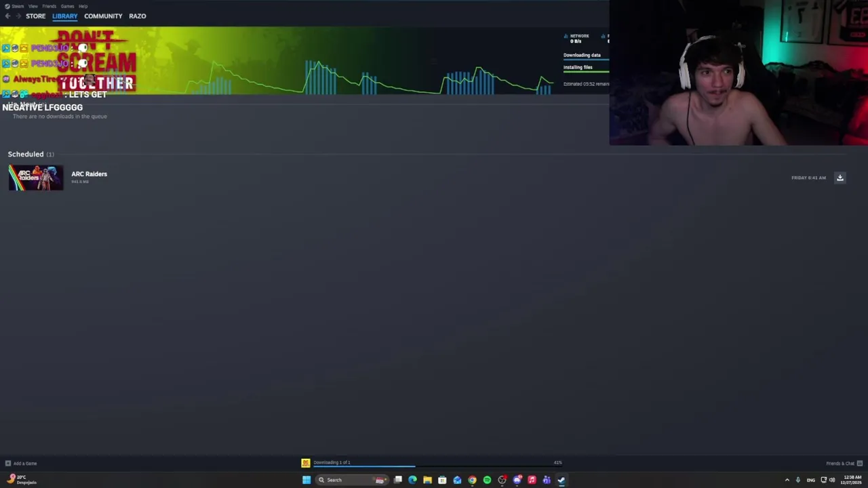Open the View menu

pyautogui.click(x=33, y=6)
